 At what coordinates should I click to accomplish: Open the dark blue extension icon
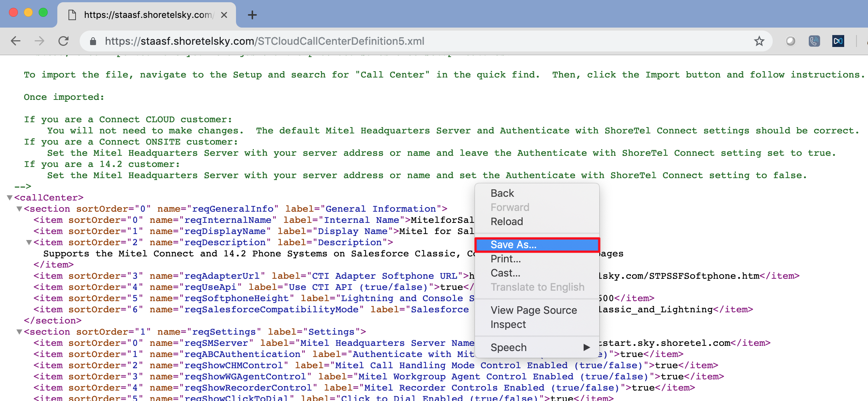pos(838,41)
